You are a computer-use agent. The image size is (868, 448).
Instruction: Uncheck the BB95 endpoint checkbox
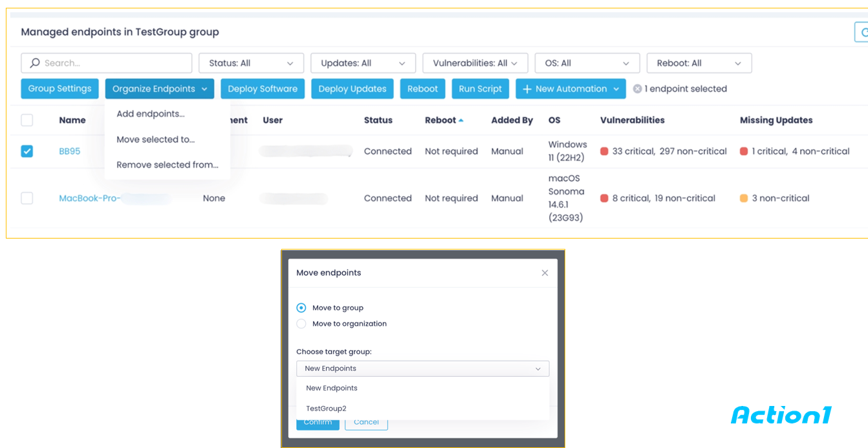[x=27, y=151]
